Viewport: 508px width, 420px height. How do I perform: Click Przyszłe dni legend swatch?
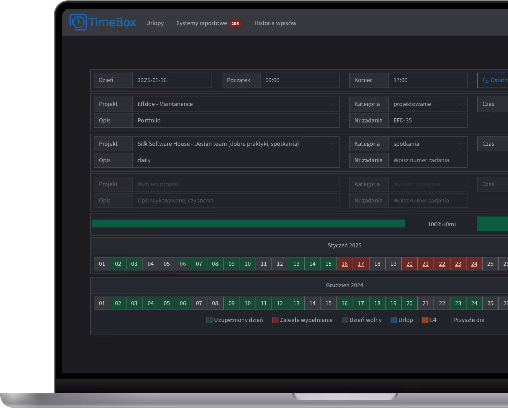[449, 320]
